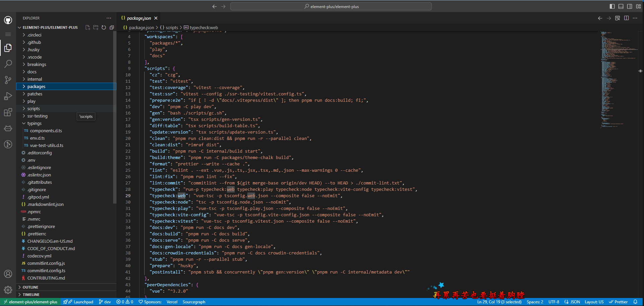Collapse the ELEMENT-PLUS/ELEMENT-PLUS root section
The width and height of the screenshot is (644, 306).
coord(50,27)
